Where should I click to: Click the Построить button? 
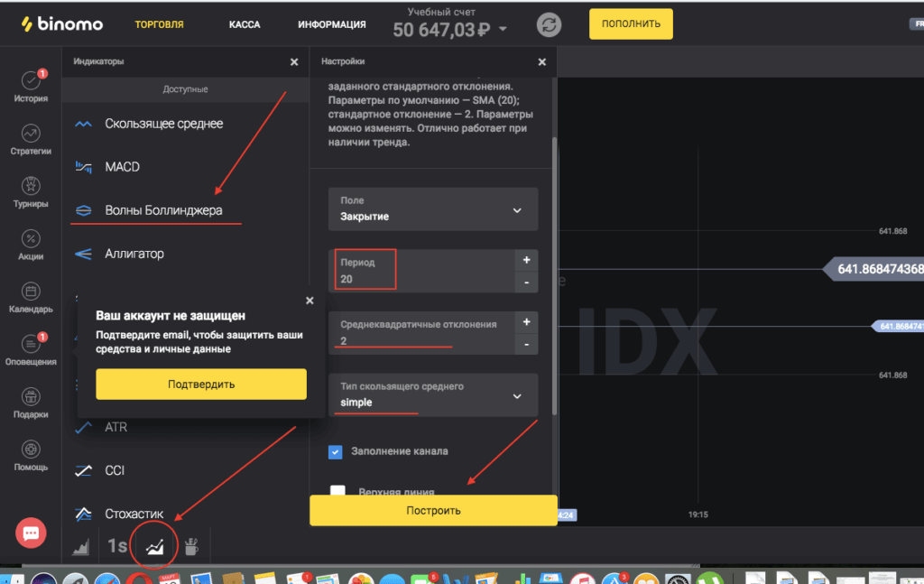(x=433, y=510)
